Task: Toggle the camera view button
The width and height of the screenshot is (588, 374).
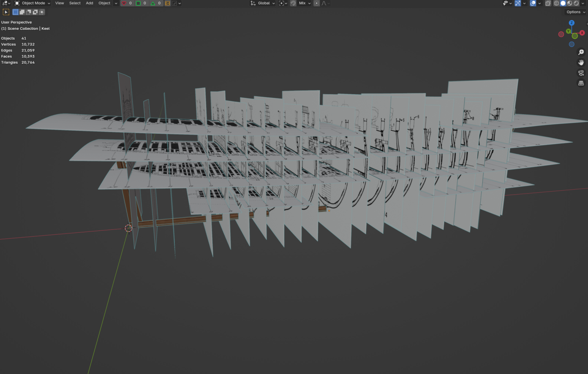Action: point(581,73)
